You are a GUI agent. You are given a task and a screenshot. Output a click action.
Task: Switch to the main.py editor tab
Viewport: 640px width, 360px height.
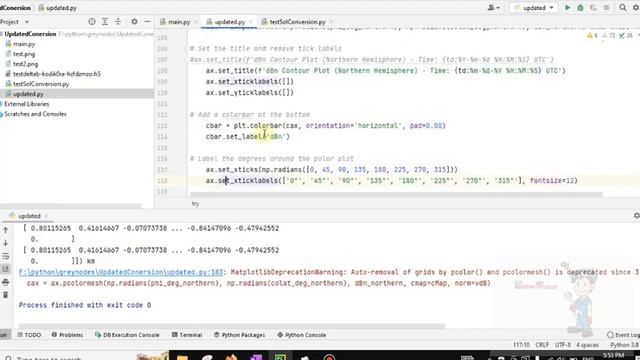[x=175, y=22]
